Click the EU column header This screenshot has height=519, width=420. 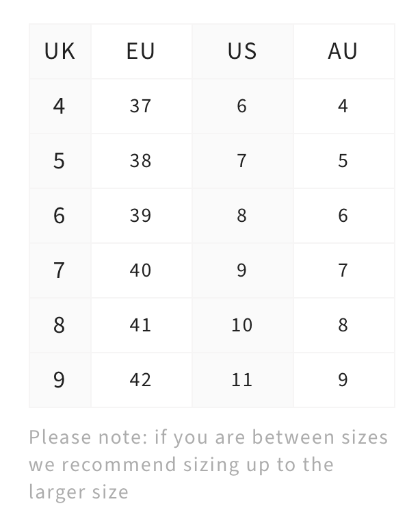click(x=141, y=51)
